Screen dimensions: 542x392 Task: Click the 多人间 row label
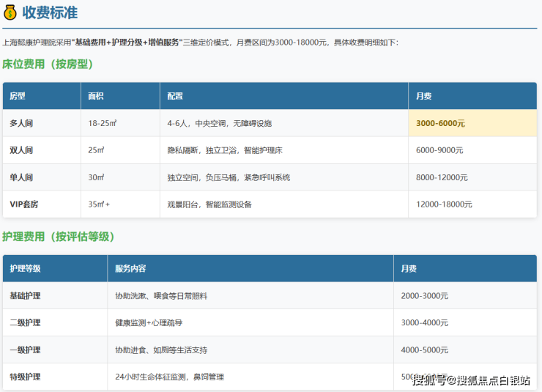(x=21, y=123)
